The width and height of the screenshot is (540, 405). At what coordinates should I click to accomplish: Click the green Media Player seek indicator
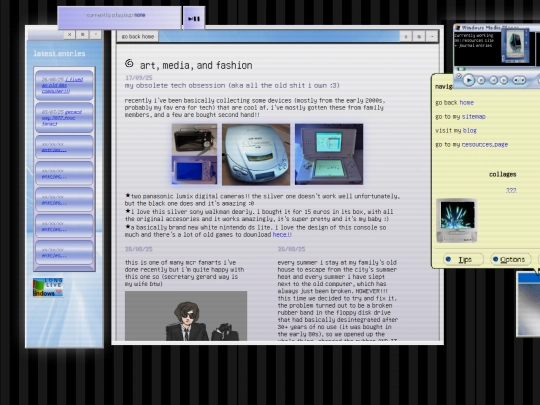(x=461, y=69)
